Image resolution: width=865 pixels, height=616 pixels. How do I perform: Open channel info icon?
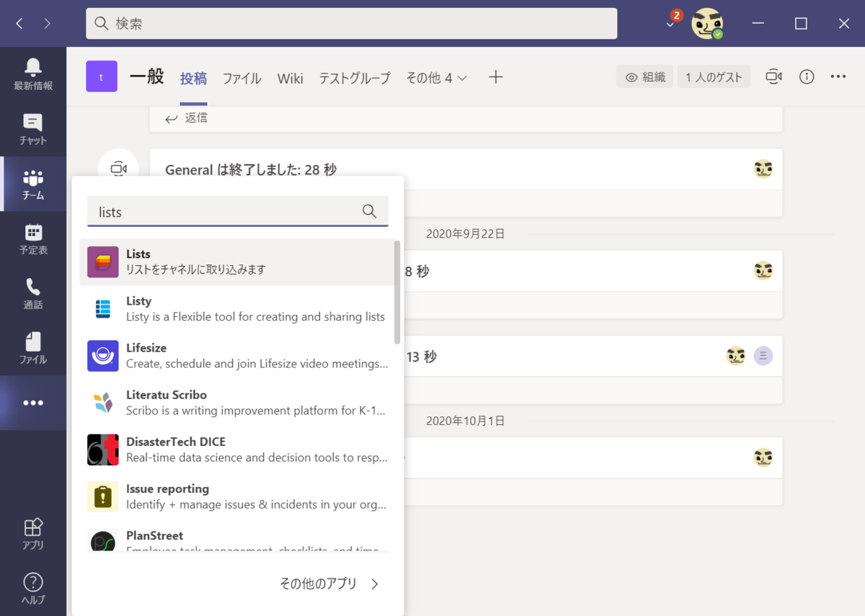(x=807, y=77)
